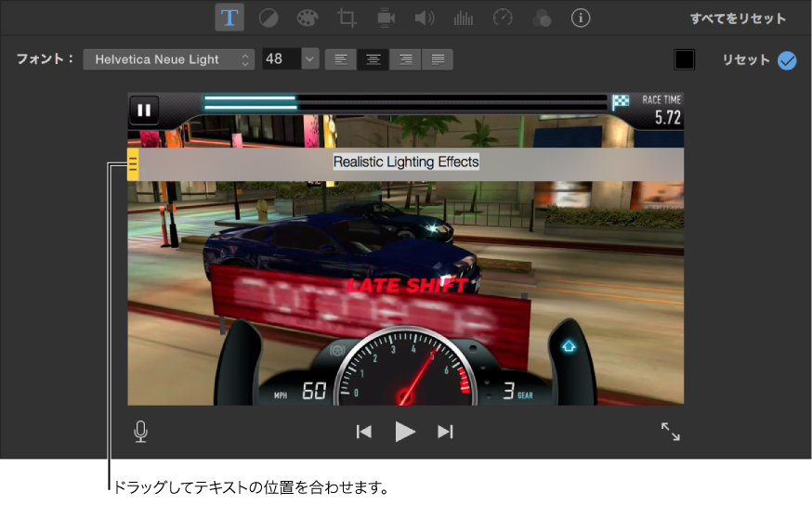Open the color correction palette

coord(308,19)
